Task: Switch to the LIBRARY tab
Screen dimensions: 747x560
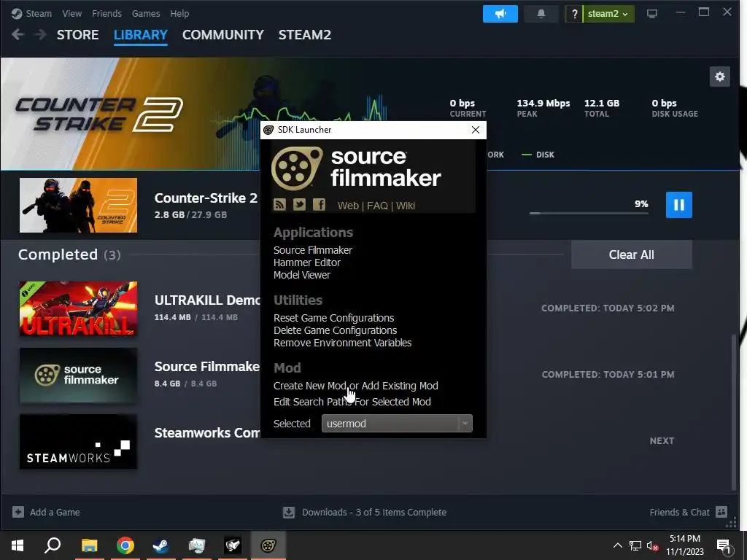Action: [x=141, y=35]
